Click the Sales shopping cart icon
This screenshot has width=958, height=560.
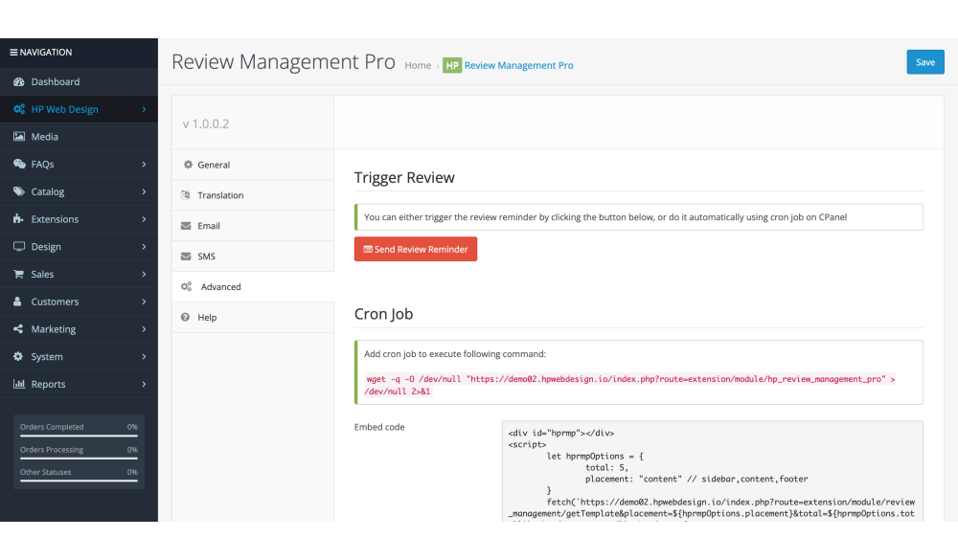click(19, 275)
